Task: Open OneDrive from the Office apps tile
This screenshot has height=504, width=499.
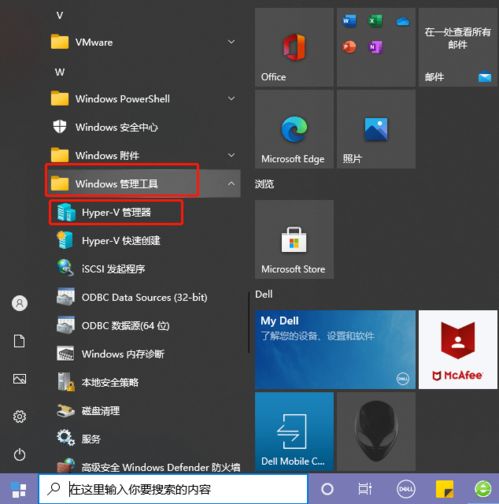Action: pos(403,22)
